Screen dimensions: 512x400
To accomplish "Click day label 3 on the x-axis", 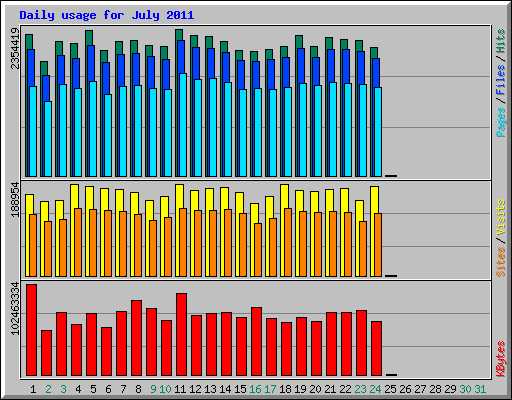I will [x=63, y=389].
